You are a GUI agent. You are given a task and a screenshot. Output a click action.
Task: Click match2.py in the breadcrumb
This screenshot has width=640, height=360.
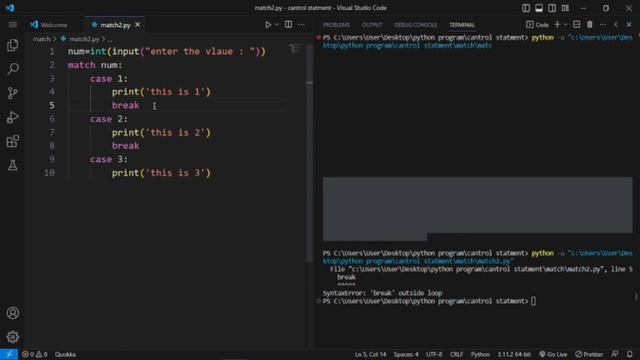point(84,39)
